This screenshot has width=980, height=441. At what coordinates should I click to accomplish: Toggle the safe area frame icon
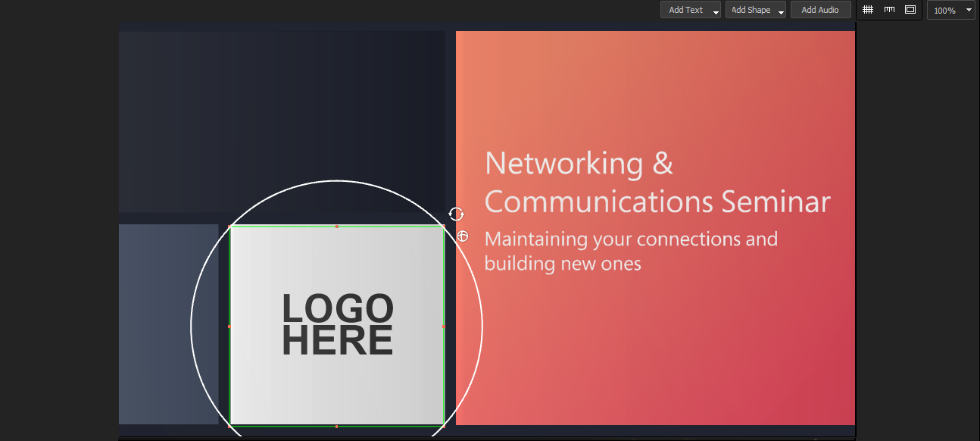pyautogui.click(x=910, y=10)
